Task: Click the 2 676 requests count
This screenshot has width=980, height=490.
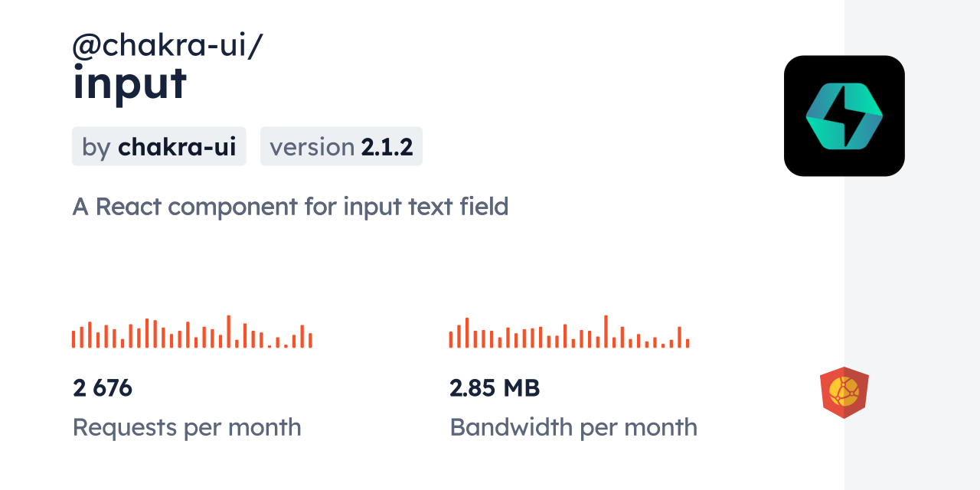Action: pyautogui.click(x=103, y=388)
